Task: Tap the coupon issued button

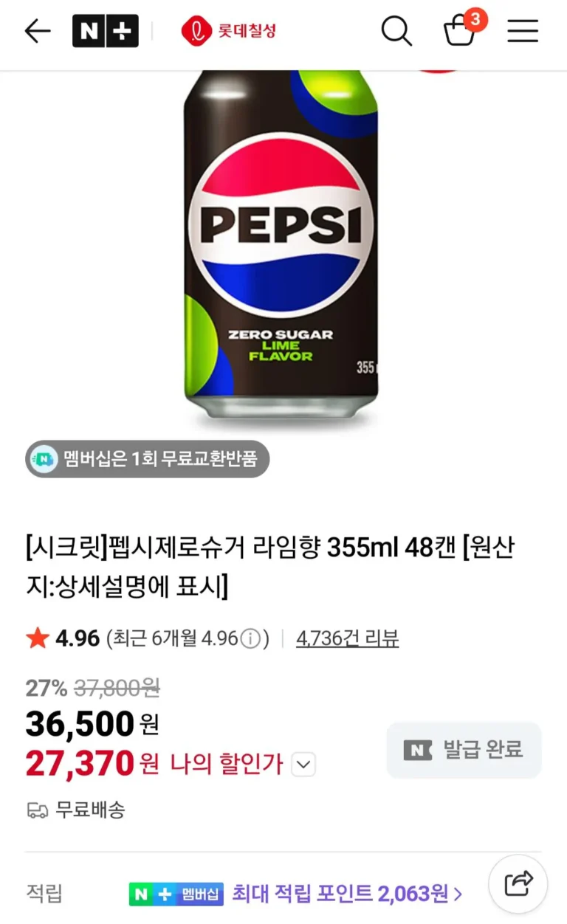Action: coord(464,751)
